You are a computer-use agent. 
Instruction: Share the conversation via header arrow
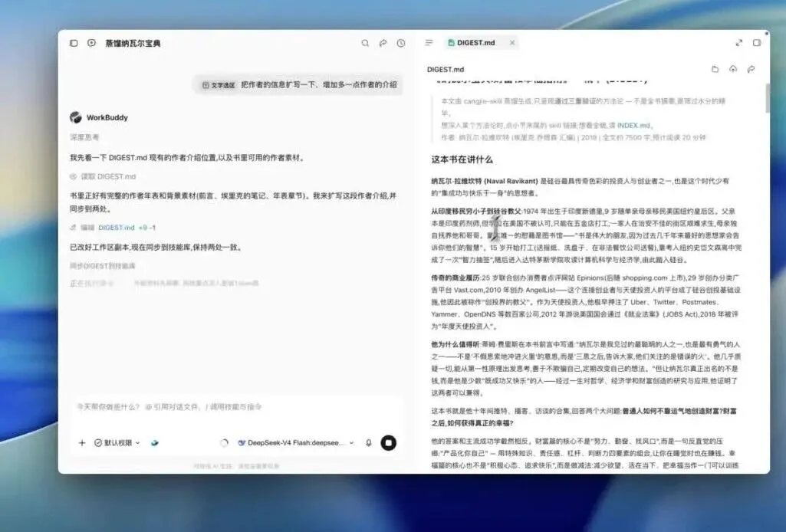pos(383,43)
